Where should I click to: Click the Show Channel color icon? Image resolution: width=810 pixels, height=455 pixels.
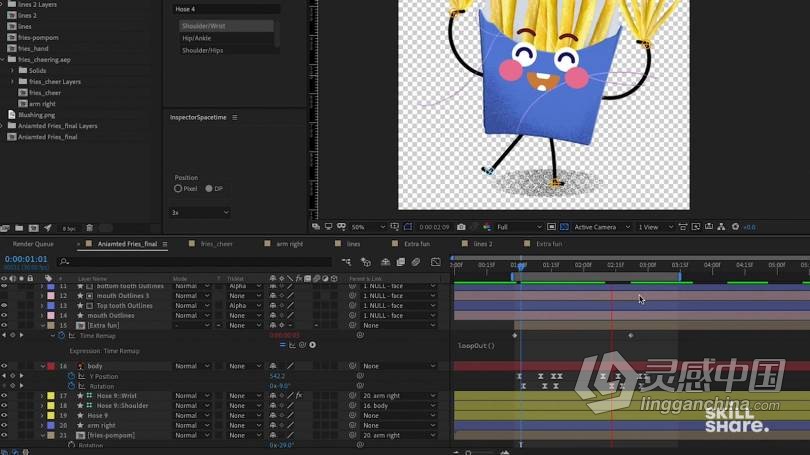[x=487, y=227]
